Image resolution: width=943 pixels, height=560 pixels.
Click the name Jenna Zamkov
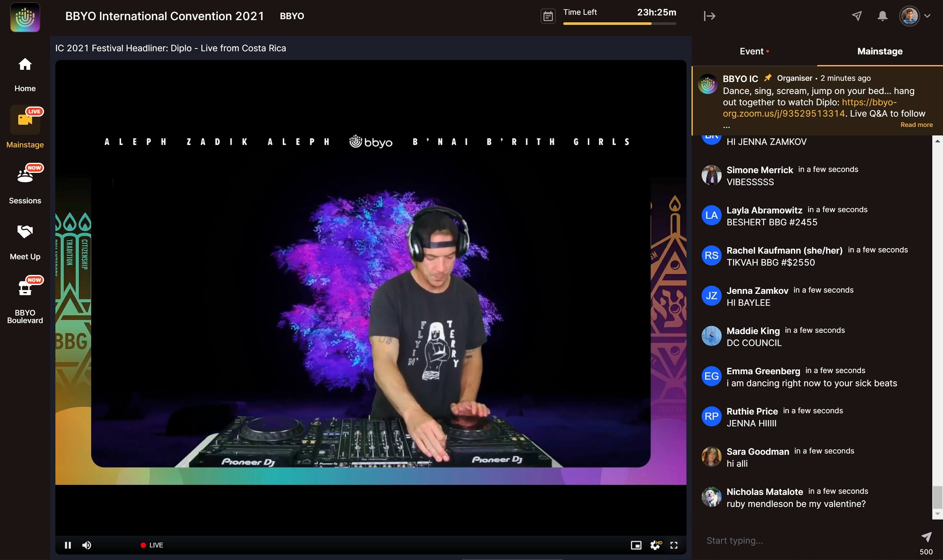pyautogui.click(x=757, y=290)
